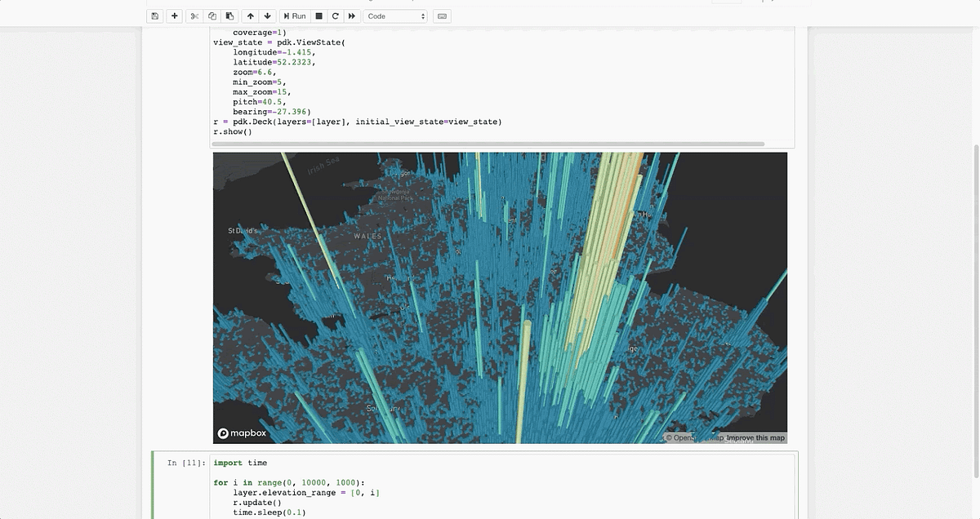This screenshot has height=519, width=980.
Task: Click the Mapbox logo on the map
Action: (x=240, y=433)
